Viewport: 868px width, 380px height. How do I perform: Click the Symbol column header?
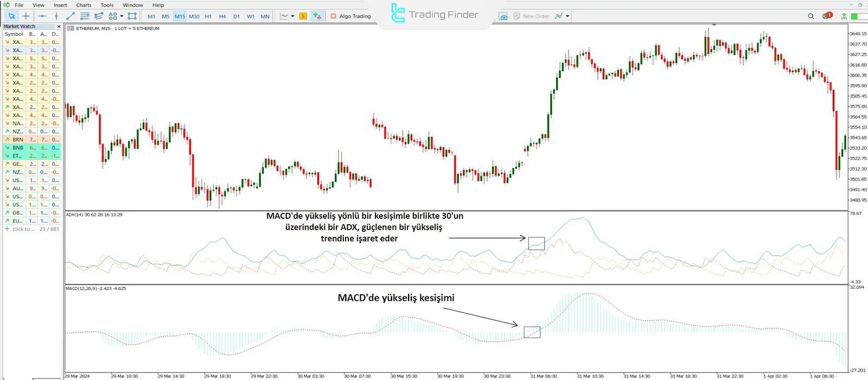pyautogui.click(x=14, y=34)
